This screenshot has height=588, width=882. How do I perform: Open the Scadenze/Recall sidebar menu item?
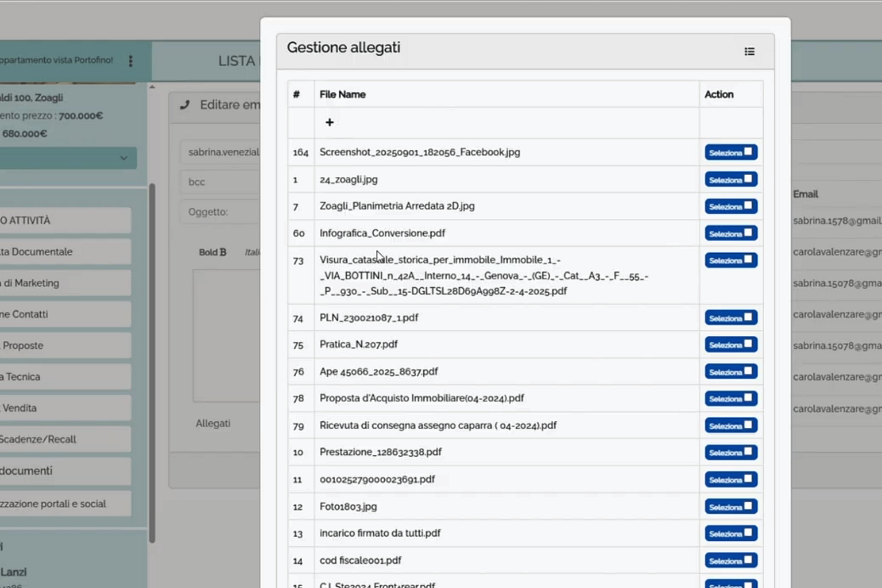(x=65, y=439)
